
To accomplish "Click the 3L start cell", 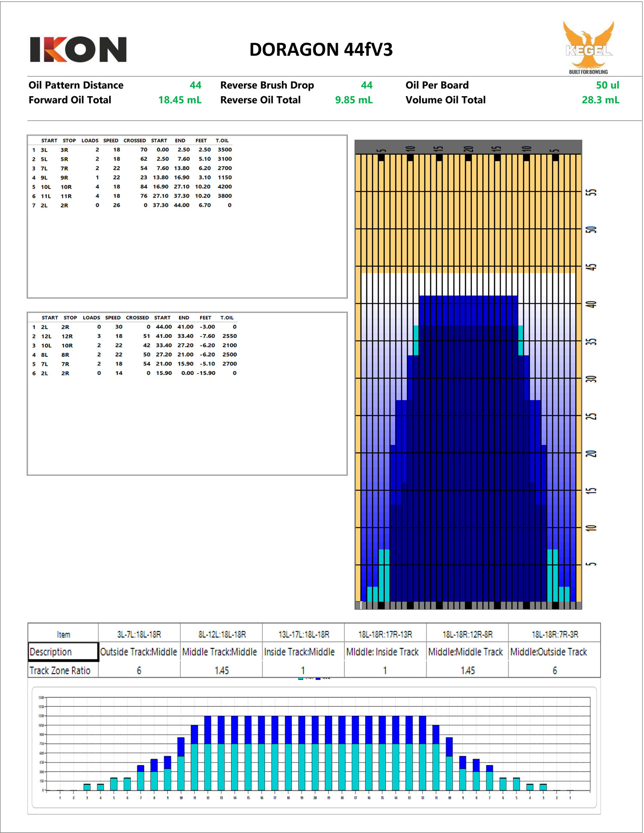I will [x=44, y=150].
